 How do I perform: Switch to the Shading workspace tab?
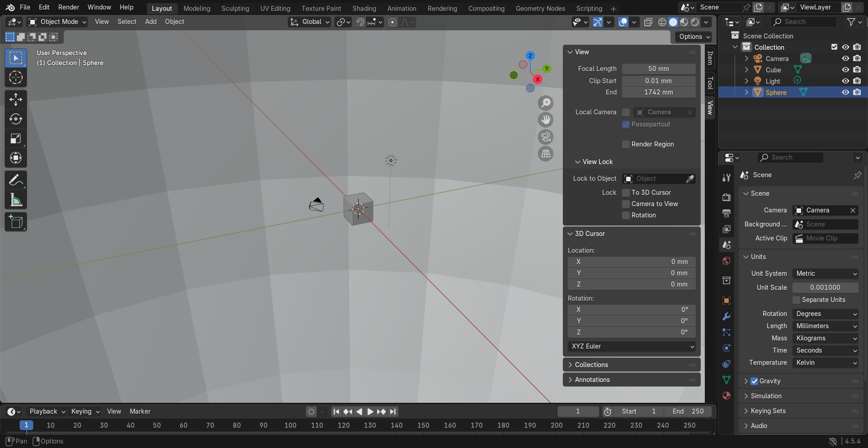click(x=364, y=9)
